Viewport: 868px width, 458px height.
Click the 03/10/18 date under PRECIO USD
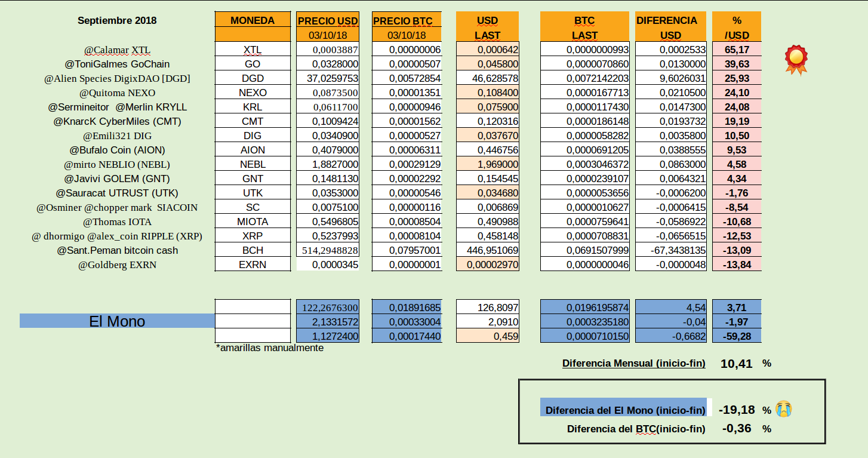(x=328, y=35)
